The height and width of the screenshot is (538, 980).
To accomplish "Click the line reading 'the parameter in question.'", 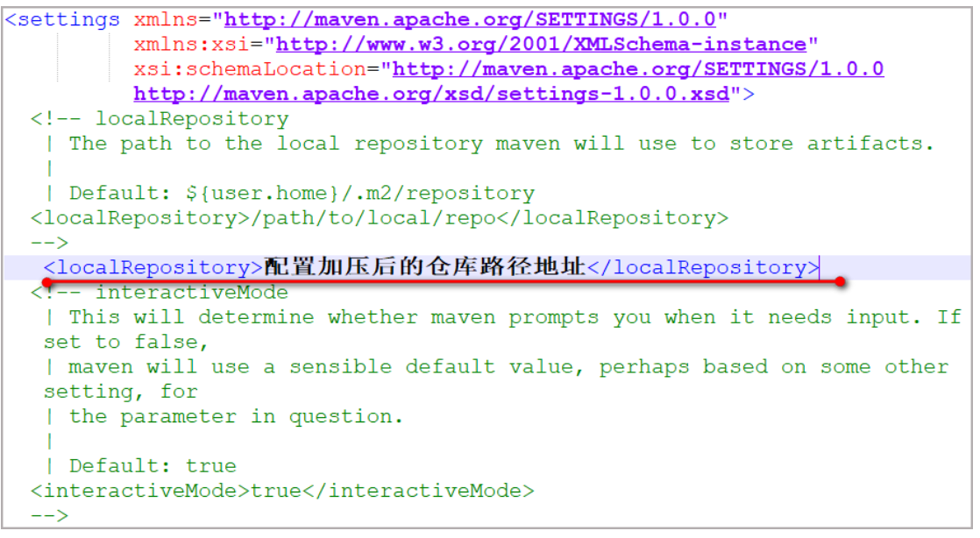I will coord(237,416).
